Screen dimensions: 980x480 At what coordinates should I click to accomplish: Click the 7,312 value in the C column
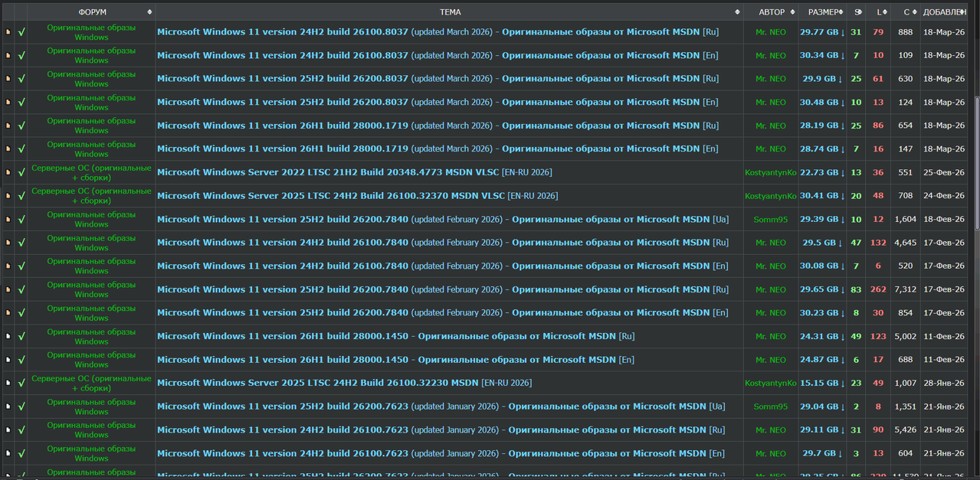(x=906, y=290)
